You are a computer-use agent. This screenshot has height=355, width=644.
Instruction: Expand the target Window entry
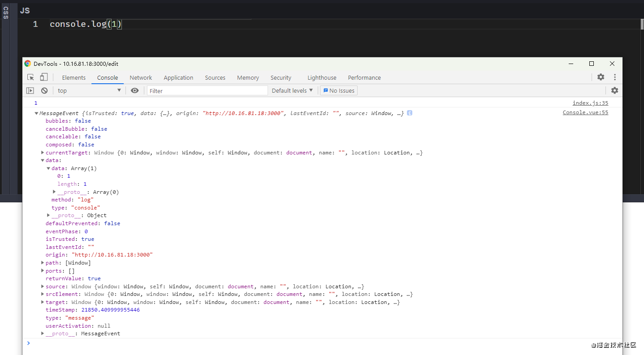click(43, 302)
